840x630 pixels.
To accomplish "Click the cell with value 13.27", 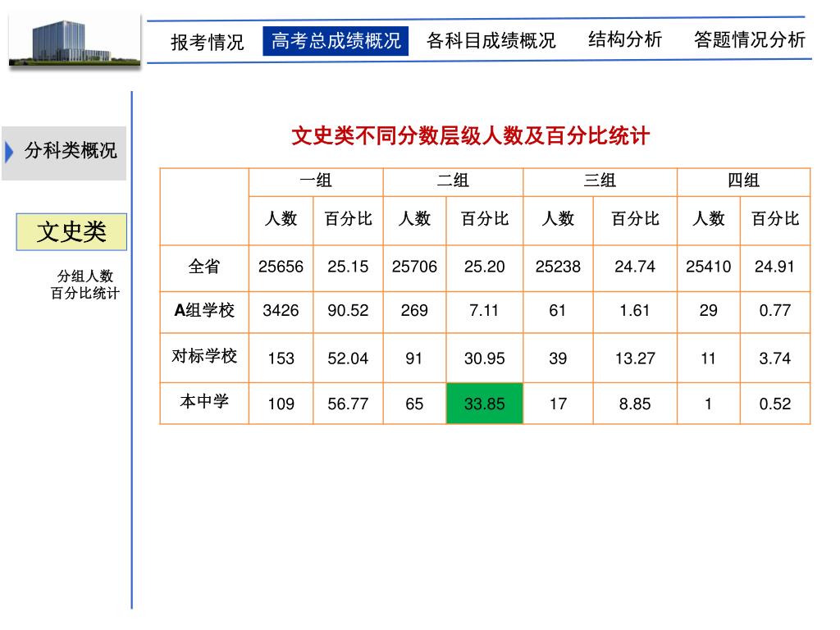I will click(635, 358).
